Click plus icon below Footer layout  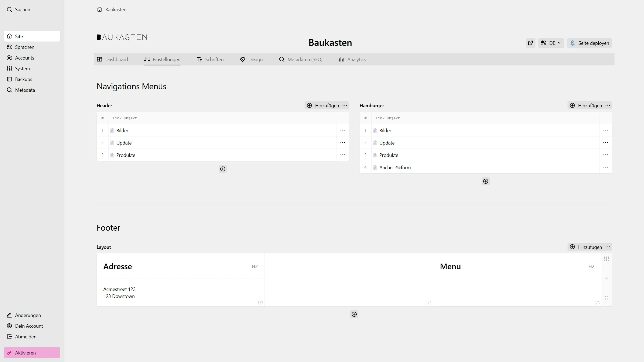point(354,314)
